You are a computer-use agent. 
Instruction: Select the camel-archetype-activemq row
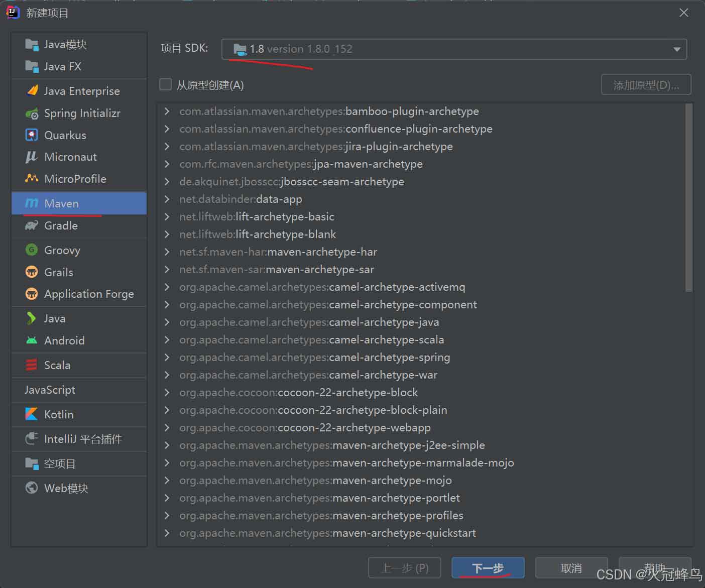click(x=421, y=287)
